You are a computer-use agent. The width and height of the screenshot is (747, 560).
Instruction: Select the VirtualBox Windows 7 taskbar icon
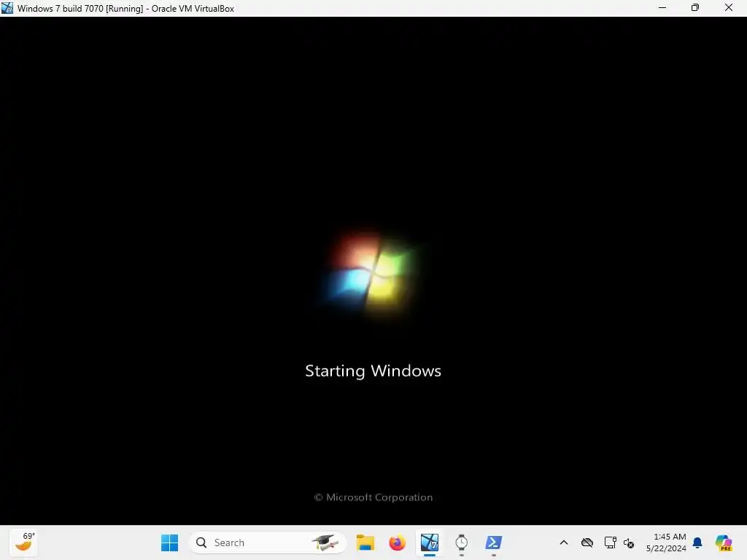point(429,542)
